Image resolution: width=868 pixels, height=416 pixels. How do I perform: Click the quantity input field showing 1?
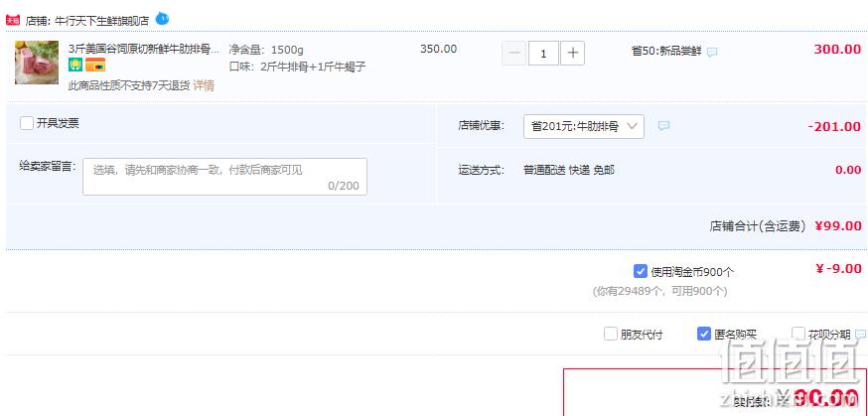(x=543, y=54)
